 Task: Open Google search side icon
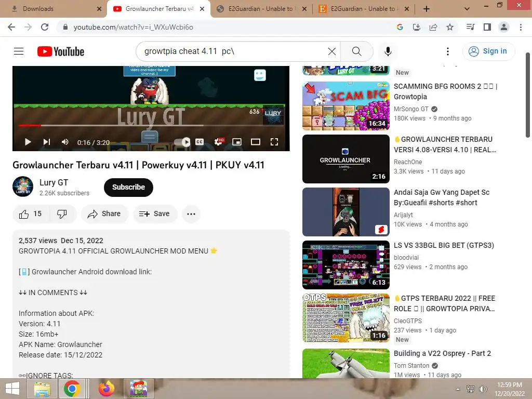[x=400, y=27]
